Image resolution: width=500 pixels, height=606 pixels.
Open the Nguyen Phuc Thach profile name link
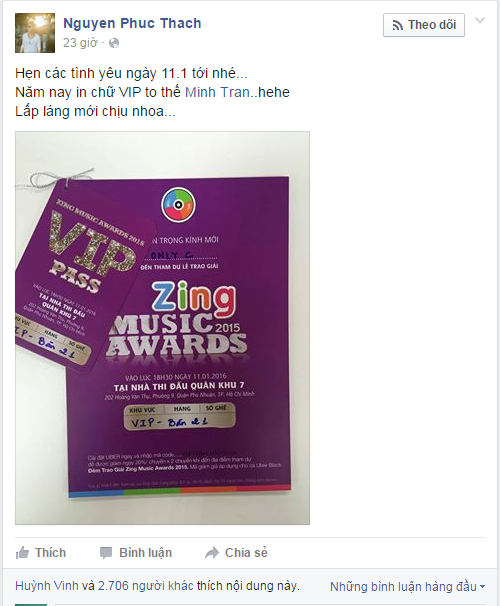132,23
